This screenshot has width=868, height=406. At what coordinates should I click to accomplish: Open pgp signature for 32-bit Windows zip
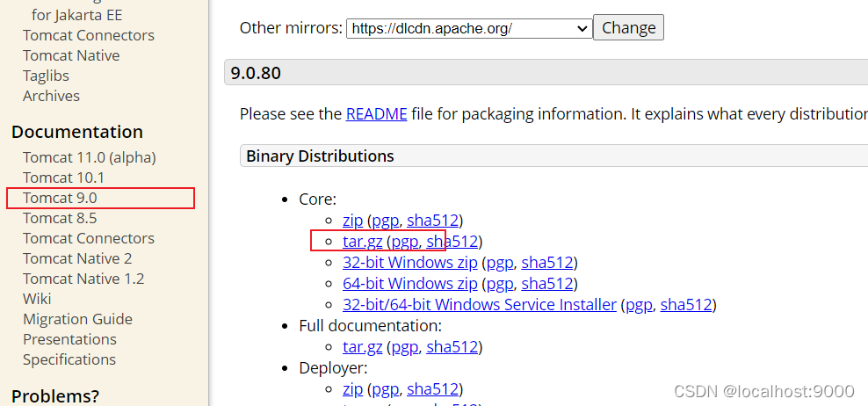pos(501,263)
